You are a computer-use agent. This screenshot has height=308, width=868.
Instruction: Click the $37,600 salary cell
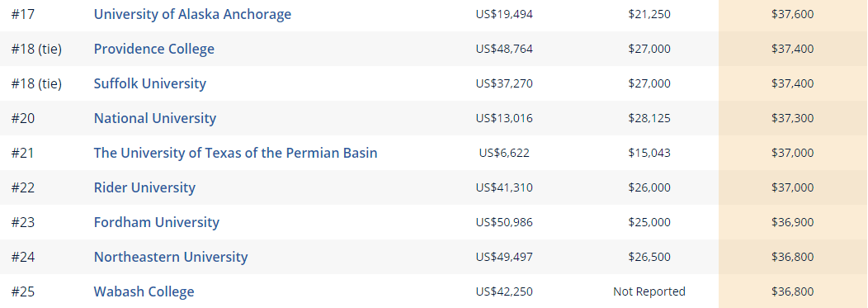(x=793, y=14)
